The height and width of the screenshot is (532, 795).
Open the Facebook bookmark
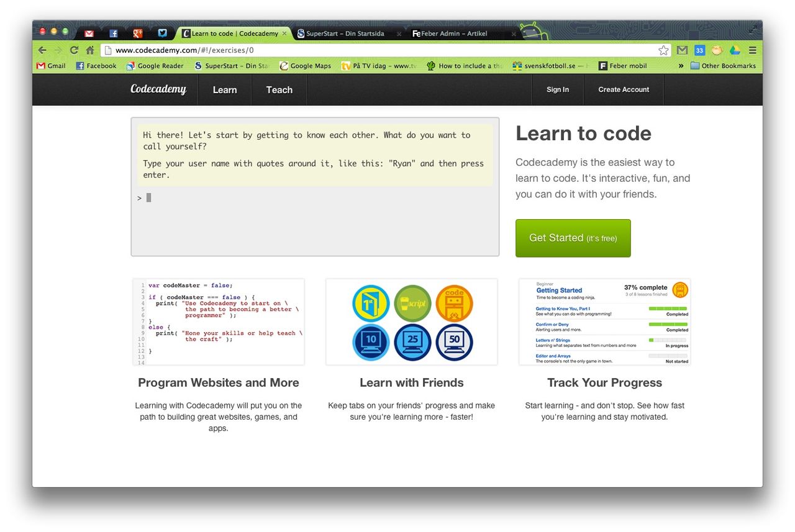[x=96, y=66]
